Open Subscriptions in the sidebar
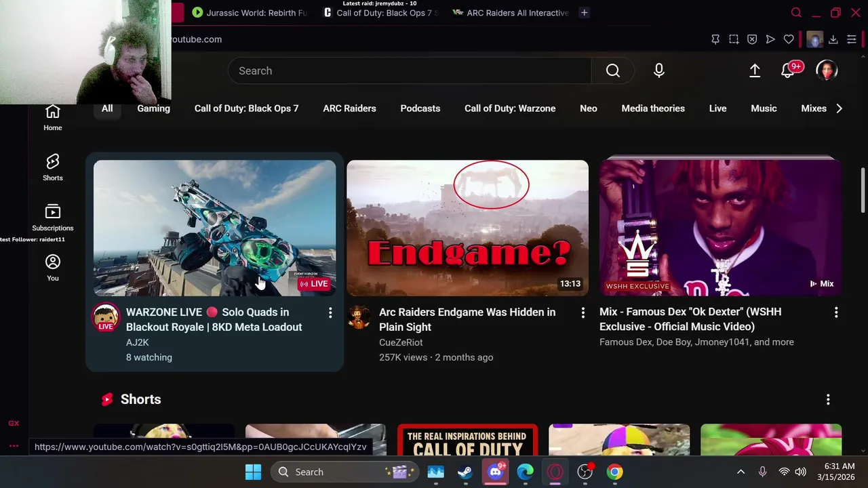The width and height of the screenshot is (868, 488). [53, 218]
